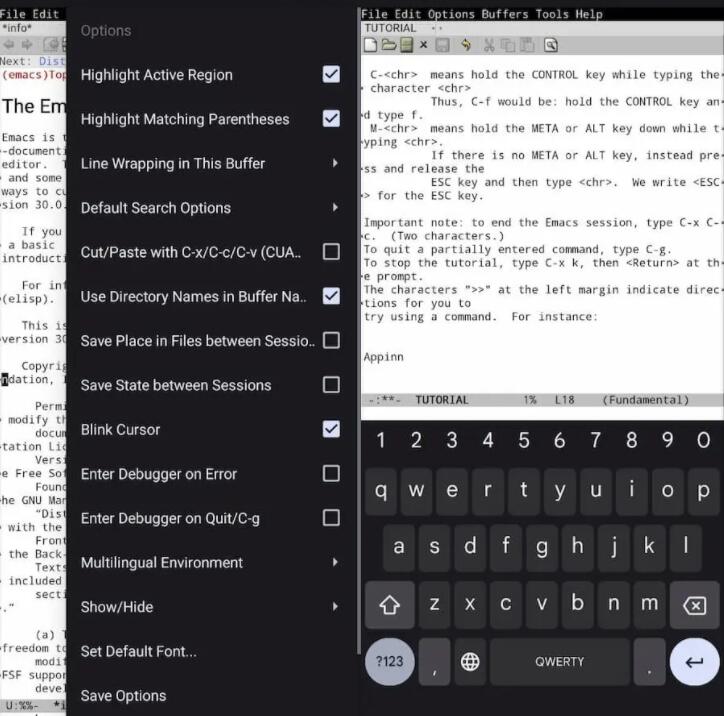The width and height of the screenshot is (724, 716).
Task: Toggle Highlight Matching Parentheses checkbox
Action: [x=331, y=119]
